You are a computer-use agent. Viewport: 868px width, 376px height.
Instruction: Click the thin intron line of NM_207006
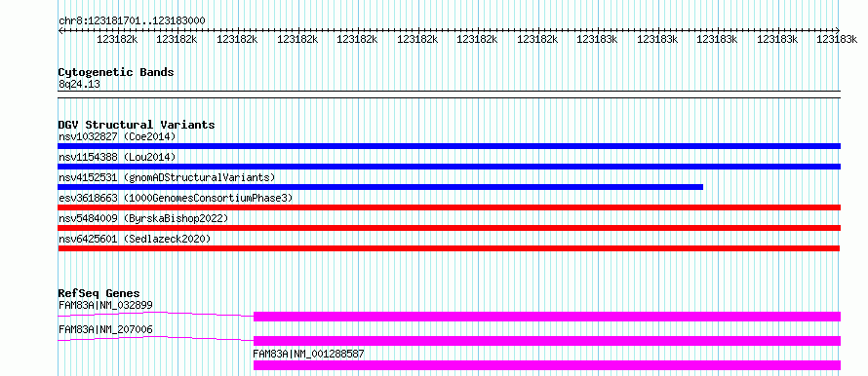tap(155, 338)
